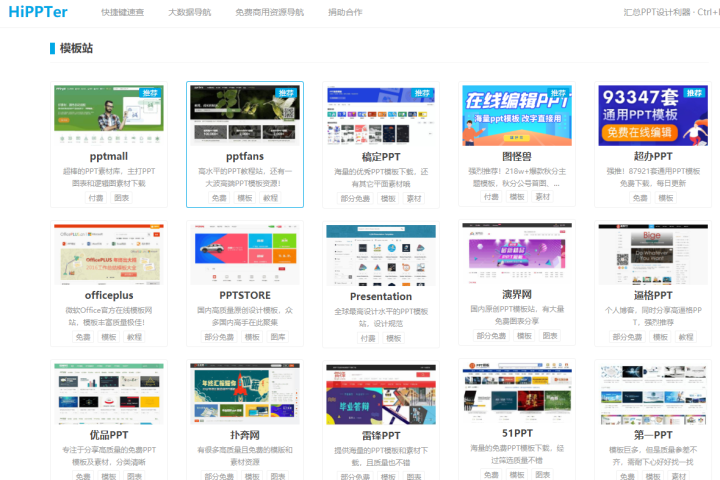This screenshot has width=720, height=480.
Task: Open the 逼格PPT site thumbnail
Action: coord(652,254)
